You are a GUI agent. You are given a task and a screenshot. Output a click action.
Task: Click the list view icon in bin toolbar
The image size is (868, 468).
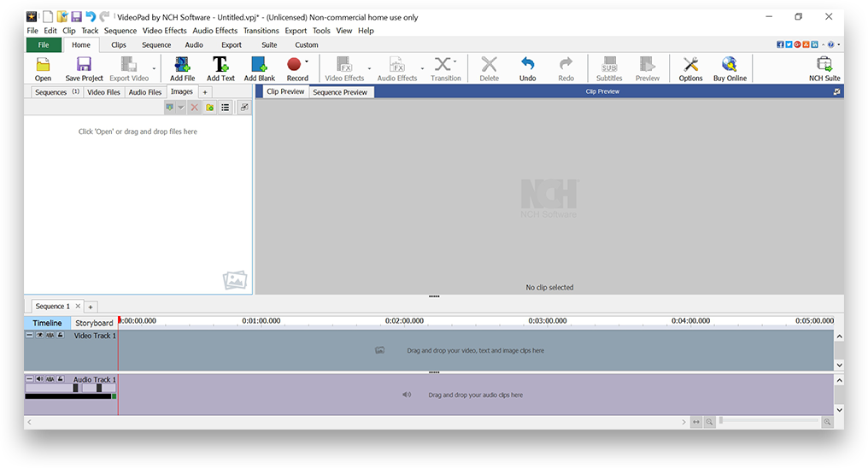click(x=226, y=108)
